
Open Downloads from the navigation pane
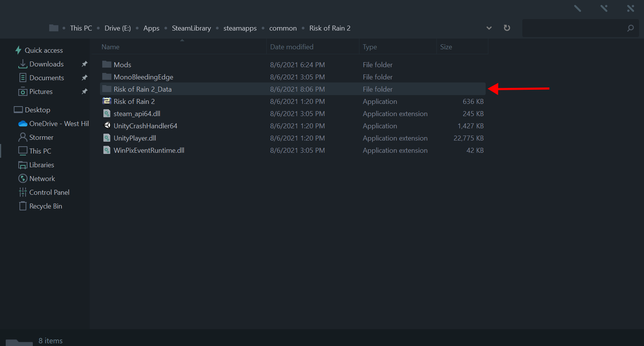click(x=47, y=64)
